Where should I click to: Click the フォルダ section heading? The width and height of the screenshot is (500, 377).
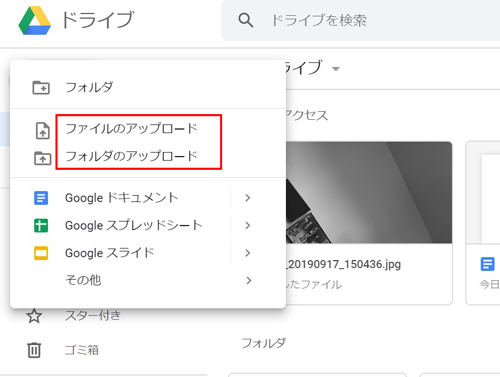click(x=263, y=343)
